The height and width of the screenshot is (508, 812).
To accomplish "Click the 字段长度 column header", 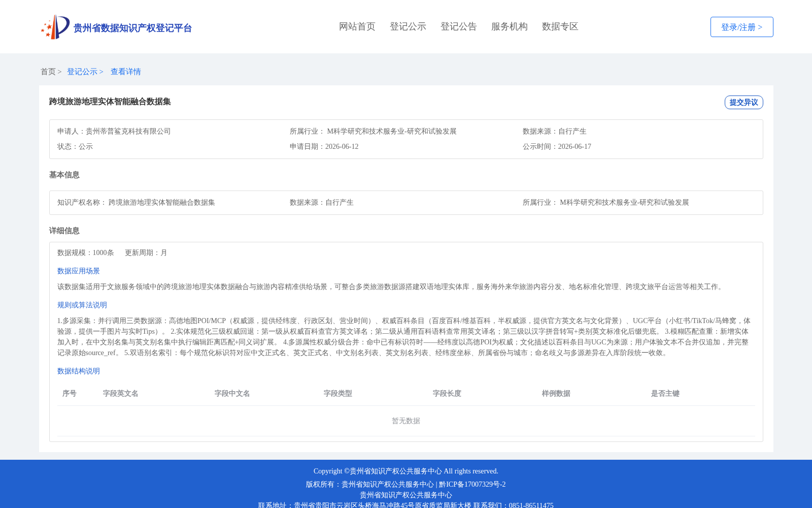I will click(x=447, y=393).
